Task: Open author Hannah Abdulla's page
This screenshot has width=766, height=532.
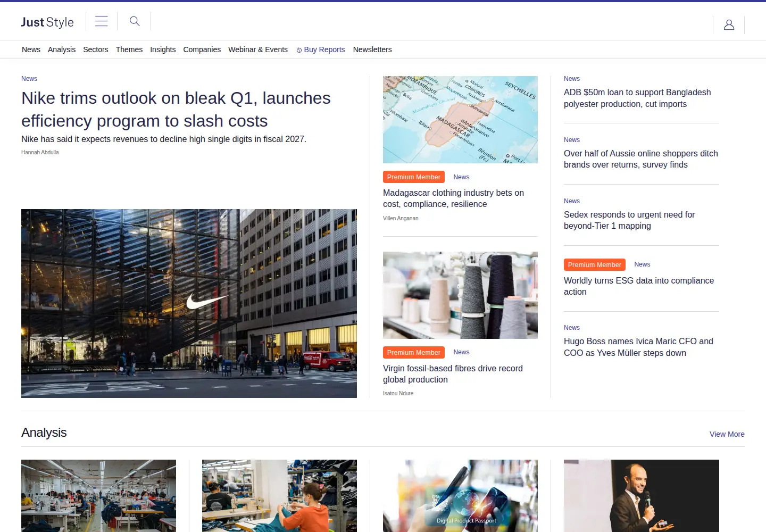Action: click(x=40, y=152)
